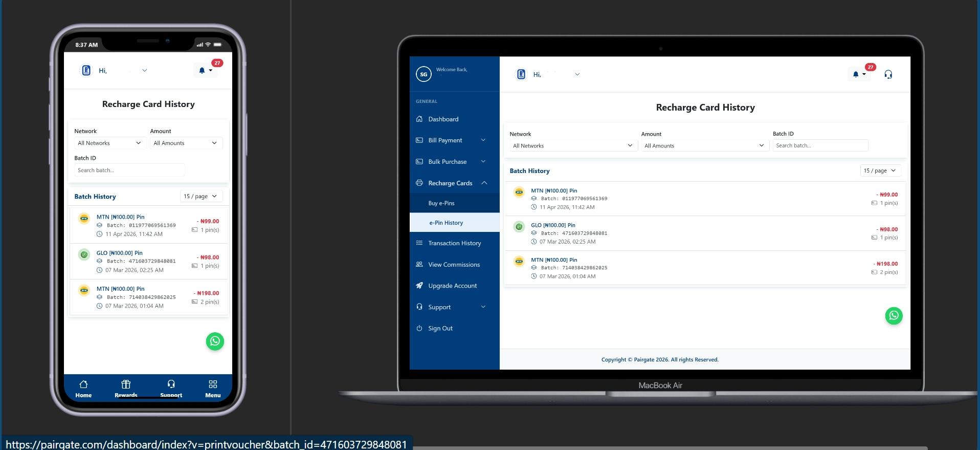
Task: Open Transaction History menu item
Action: click(x=455, y=243)
